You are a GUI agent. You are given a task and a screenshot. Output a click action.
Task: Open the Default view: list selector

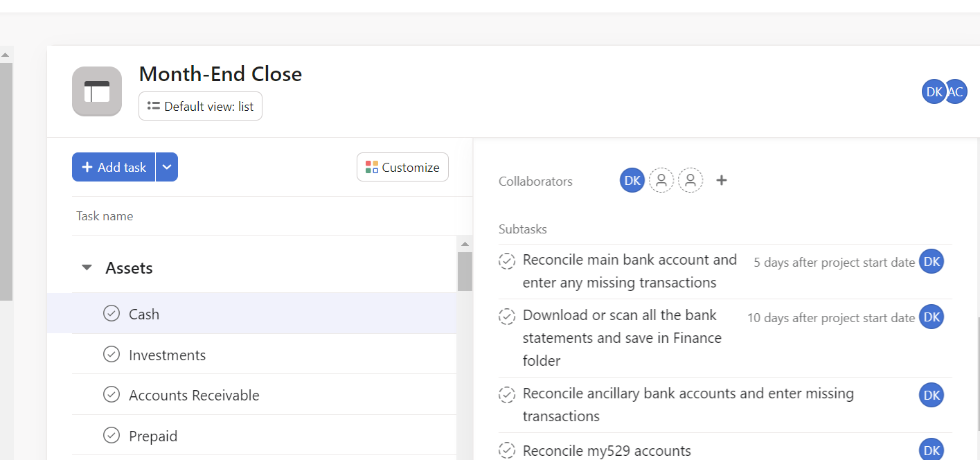(201, 107)
